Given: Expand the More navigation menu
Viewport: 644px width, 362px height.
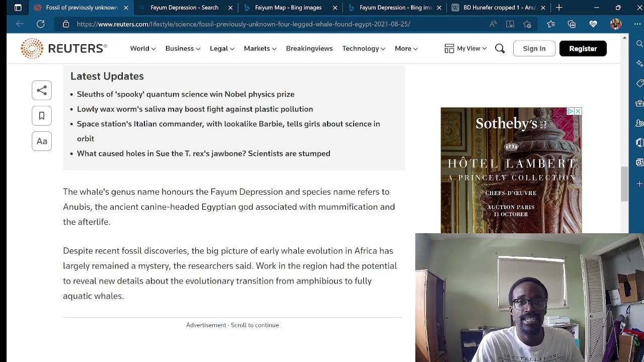Looking at the screenshot, I should [406, 48].
